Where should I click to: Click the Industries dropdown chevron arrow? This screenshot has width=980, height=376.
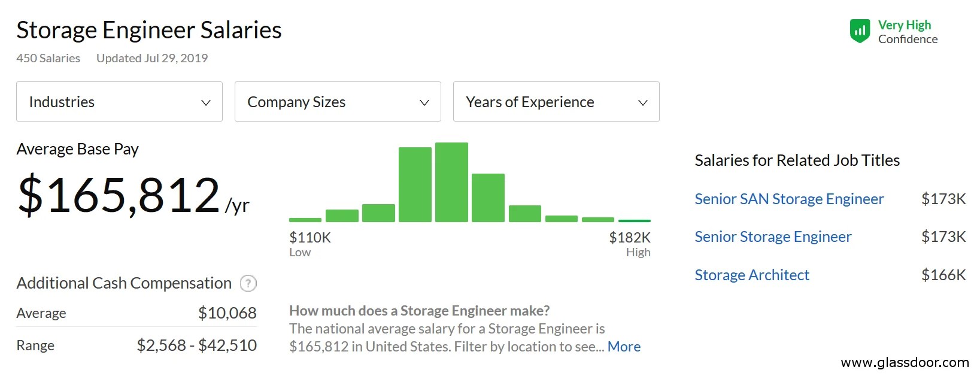click(206, 102)
